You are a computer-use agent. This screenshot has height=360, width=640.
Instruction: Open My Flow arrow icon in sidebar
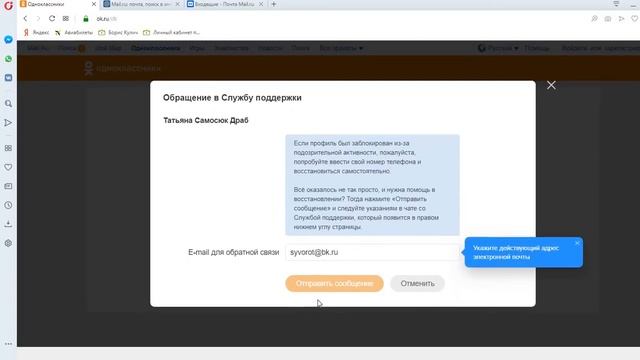point(8,122)
